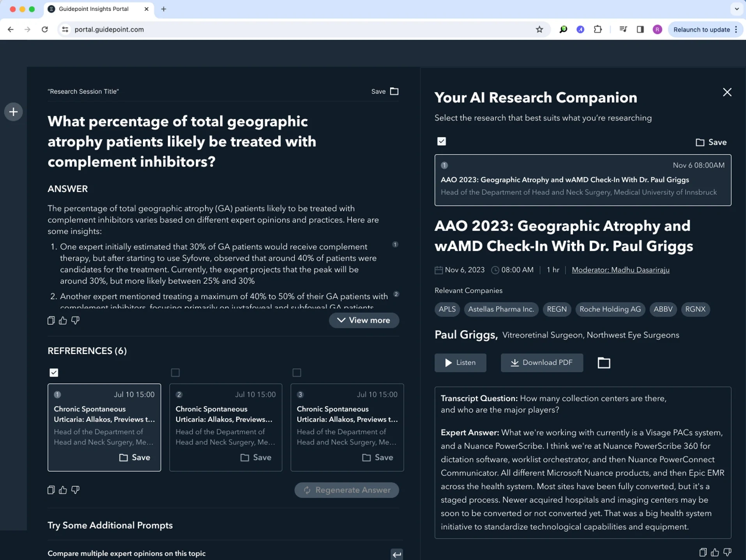
Task: Open the browser extensions puzzle icon
Action: [598, 30]
